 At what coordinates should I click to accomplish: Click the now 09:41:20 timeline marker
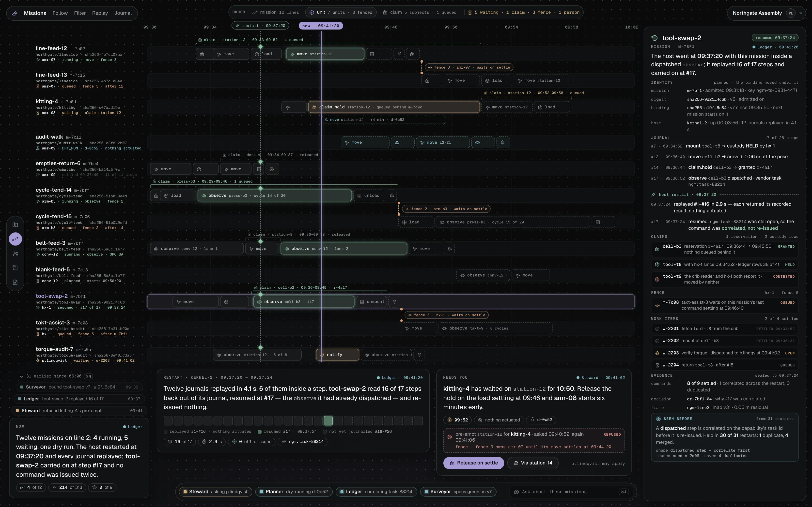click(x=321, y=26)
